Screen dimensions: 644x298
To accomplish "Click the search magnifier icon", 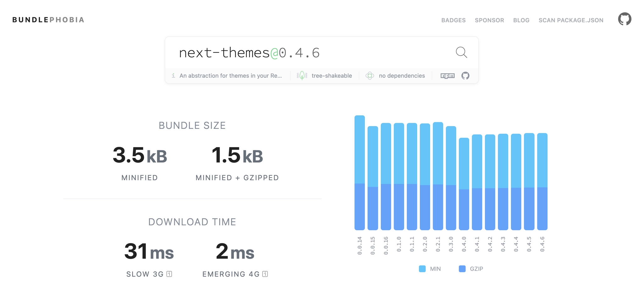I will coord(461,52).
